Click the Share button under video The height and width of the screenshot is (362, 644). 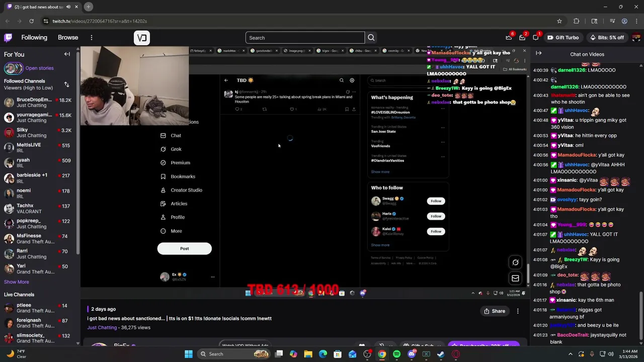(x=494, y=311)
